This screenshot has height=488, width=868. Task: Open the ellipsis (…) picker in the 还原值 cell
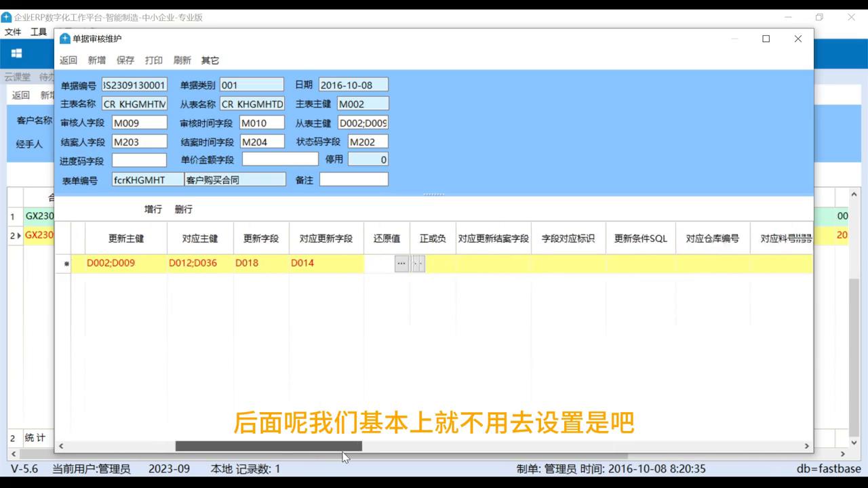point(401,263)
